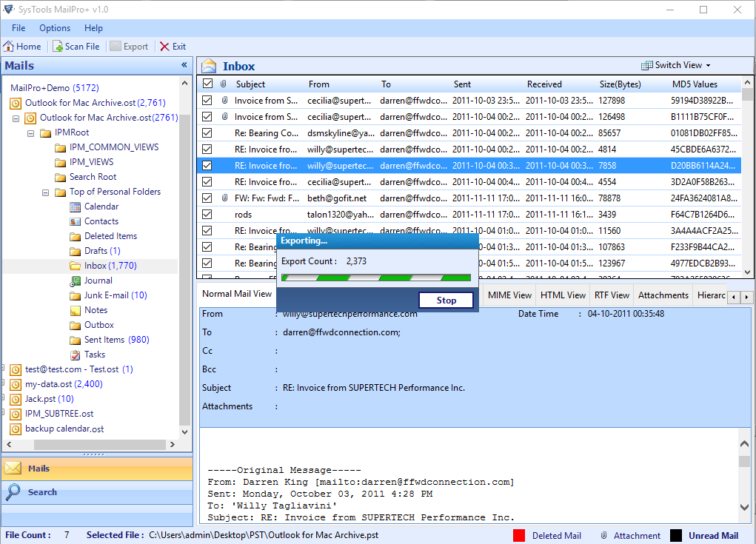Switch to the RTF View tab
Image resolution: width=756 pixels, height=544 pixels.
point(612,295)
